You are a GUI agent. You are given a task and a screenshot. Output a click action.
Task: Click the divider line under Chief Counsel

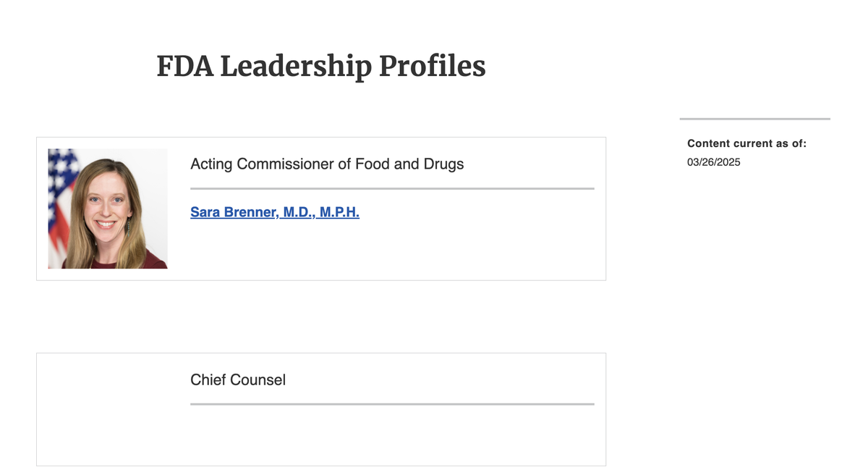[392, 404]
